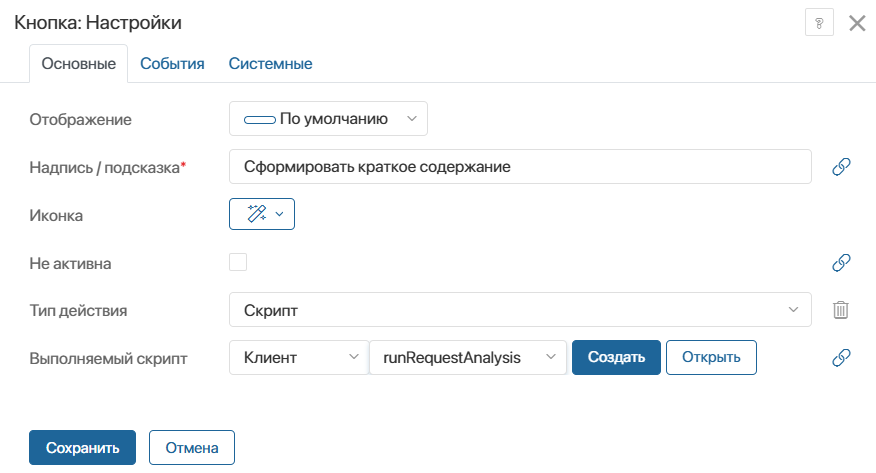This screenshot has width=876, height=473.
Task: Switch to the События tab
Action: 172,64
